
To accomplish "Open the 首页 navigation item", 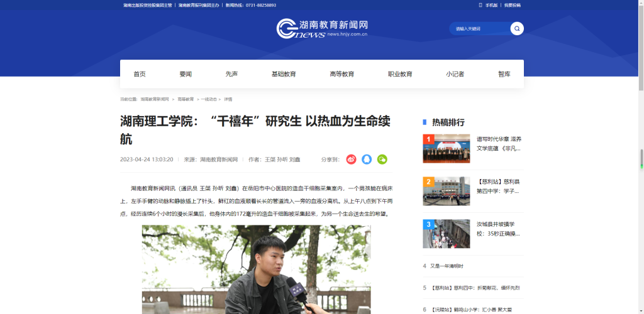I will pos(140,74).
